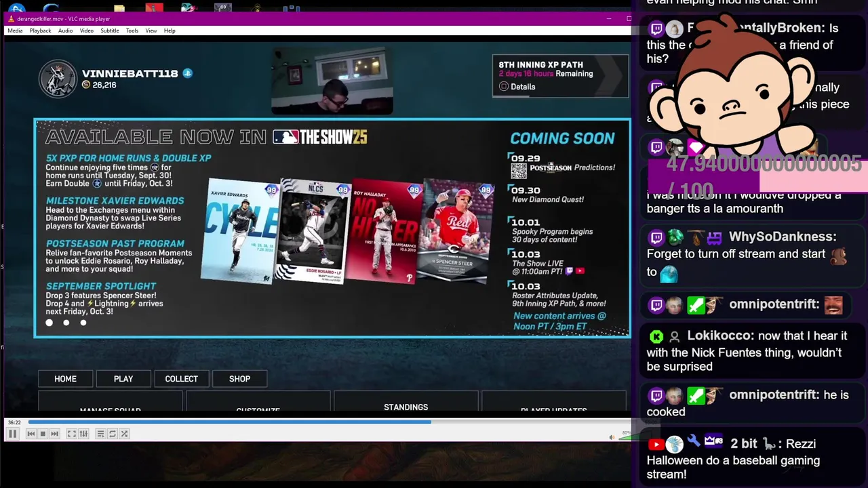Click the webcam feed thumbnail
Screen dimensions: 868x488
[332, 81]
